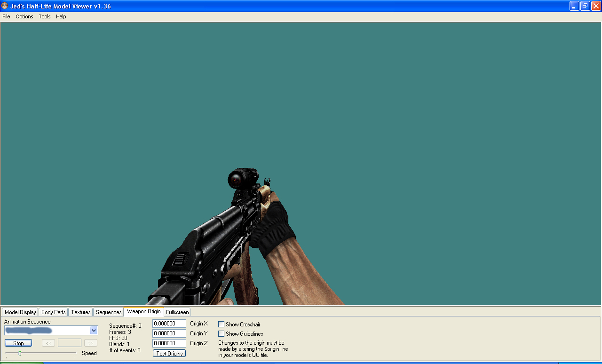Switch to the Textures tab
Image resolution: width=602 pixels, height=364 pixels.
coord(81,312)
